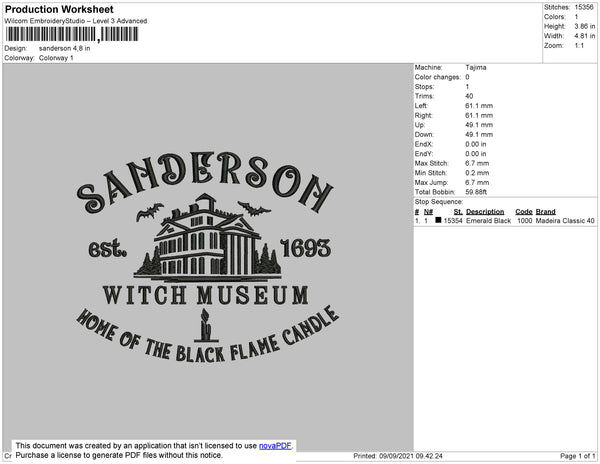Select the Height value 3.86 in
This screenshot has width=600, height=464.
(585, 26)
